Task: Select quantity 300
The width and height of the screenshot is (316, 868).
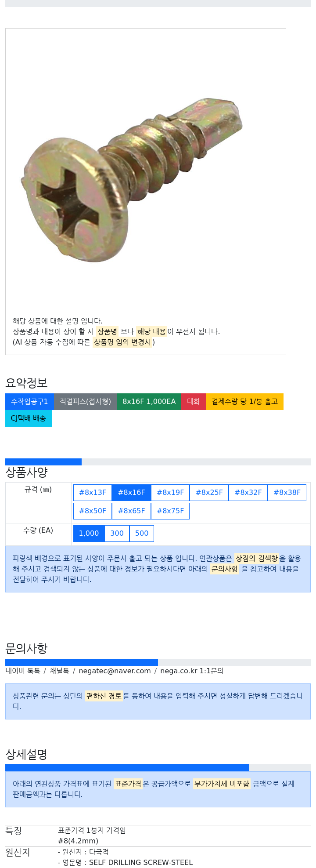Action: pos(117,534)
